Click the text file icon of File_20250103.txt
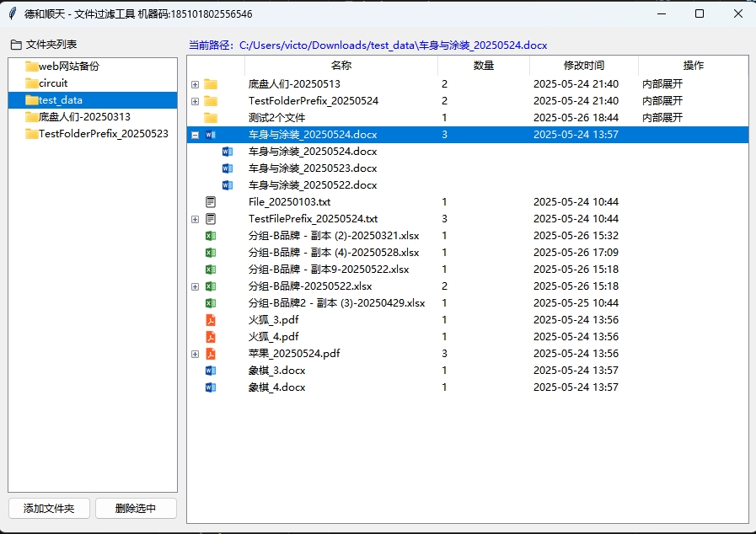This screenshot has height=534, width=756. pos(211,202)
